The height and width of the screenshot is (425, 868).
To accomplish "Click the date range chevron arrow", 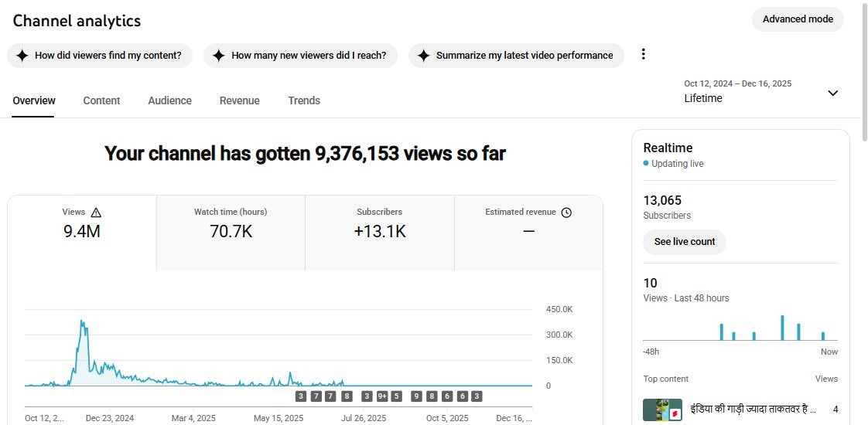I will tap(832, 93).
